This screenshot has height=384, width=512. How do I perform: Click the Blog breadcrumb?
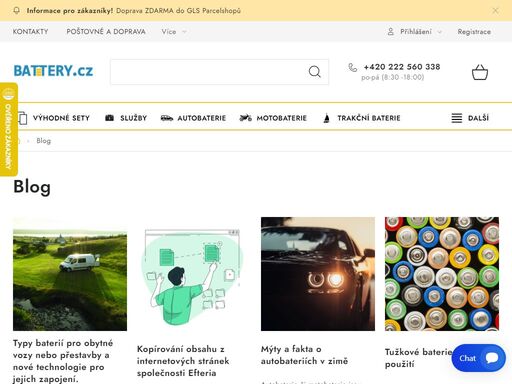44,141
